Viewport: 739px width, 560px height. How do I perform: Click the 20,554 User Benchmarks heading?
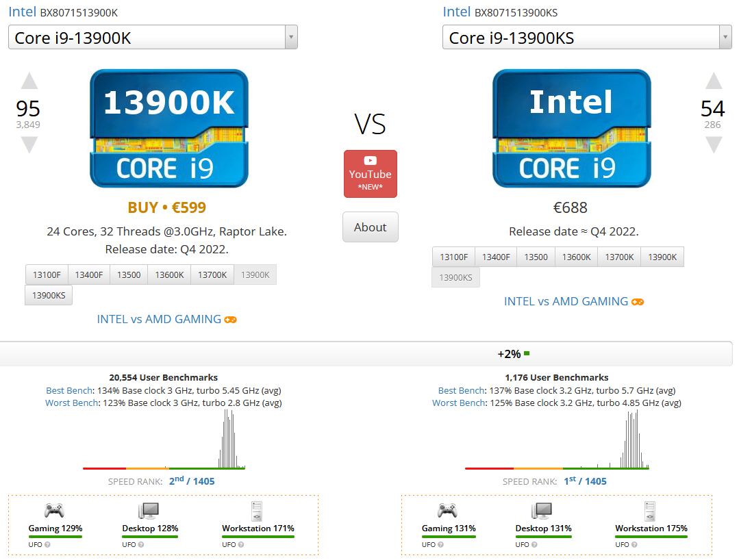(164, 377)
